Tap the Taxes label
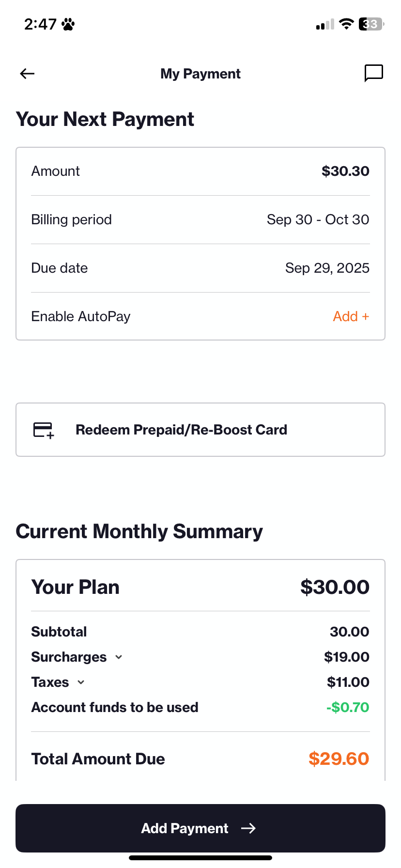 pyautogui.click(x=50, y=682)
